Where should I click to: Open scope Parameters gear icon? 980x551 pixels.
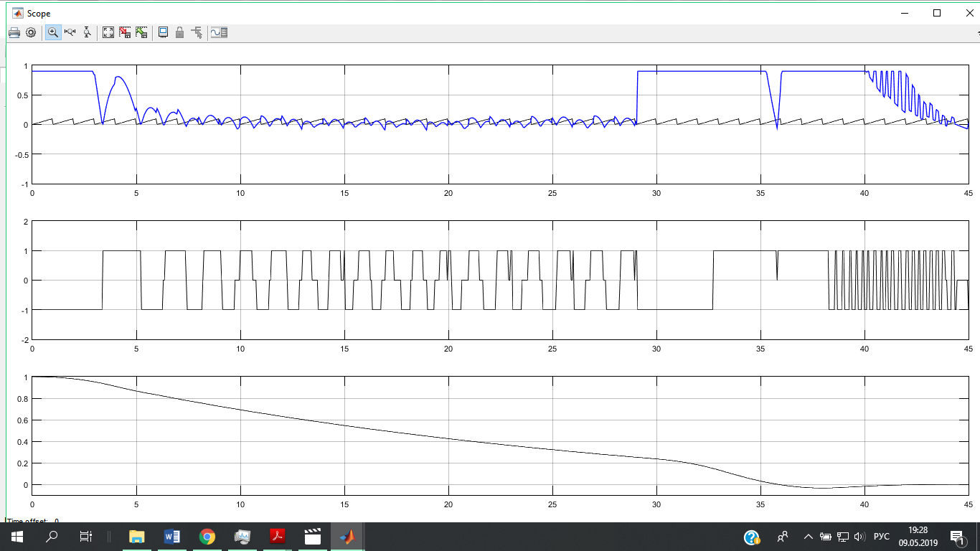[31, 32]
